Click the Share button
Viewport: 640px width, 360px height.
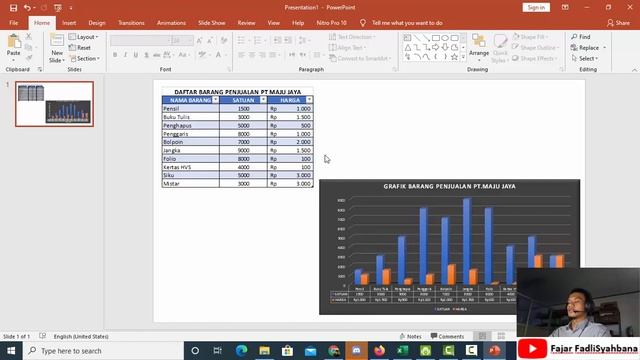(x=618, y=23)
